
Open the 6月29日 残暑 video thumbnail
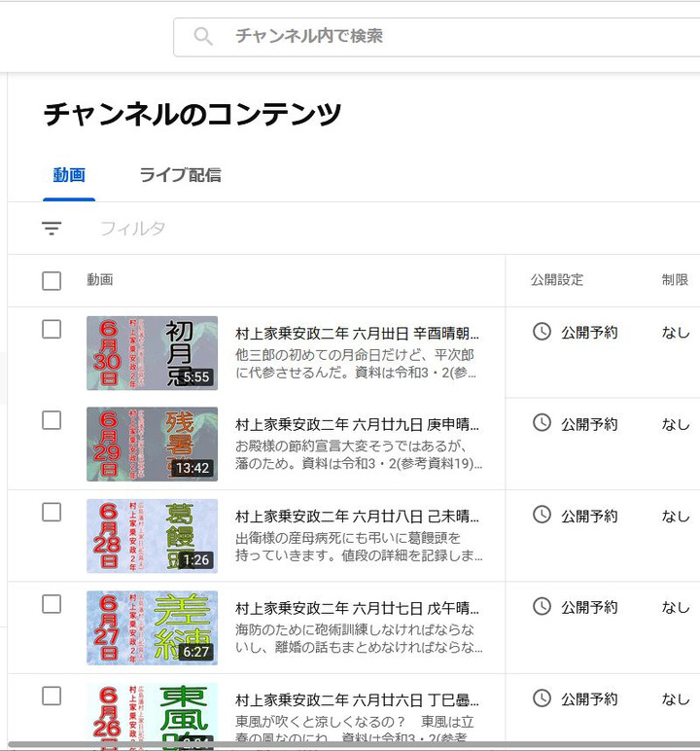tap(152, 445)
